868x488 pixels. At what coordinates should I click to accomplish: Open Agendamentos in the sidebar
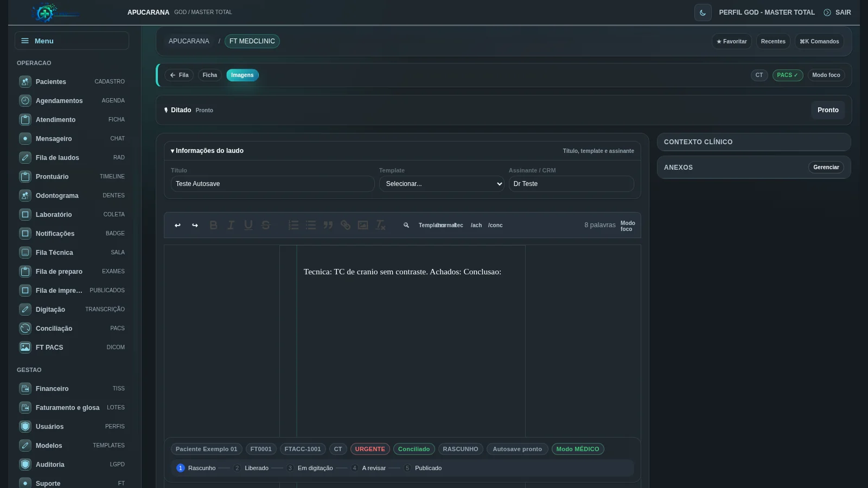72,101
